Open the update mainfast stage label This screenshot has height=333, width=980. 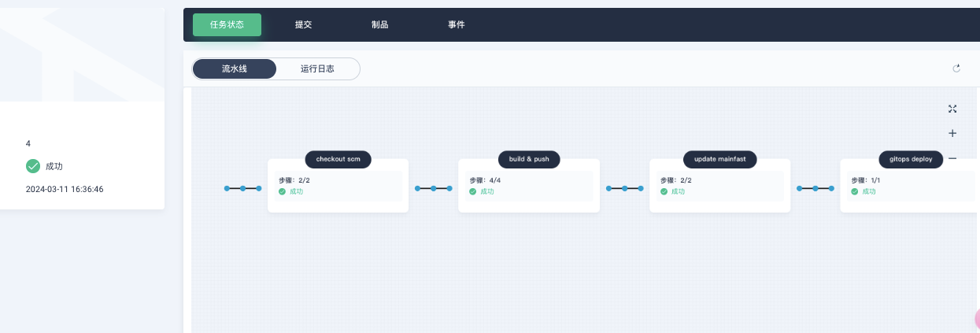[x=719, y=159]
